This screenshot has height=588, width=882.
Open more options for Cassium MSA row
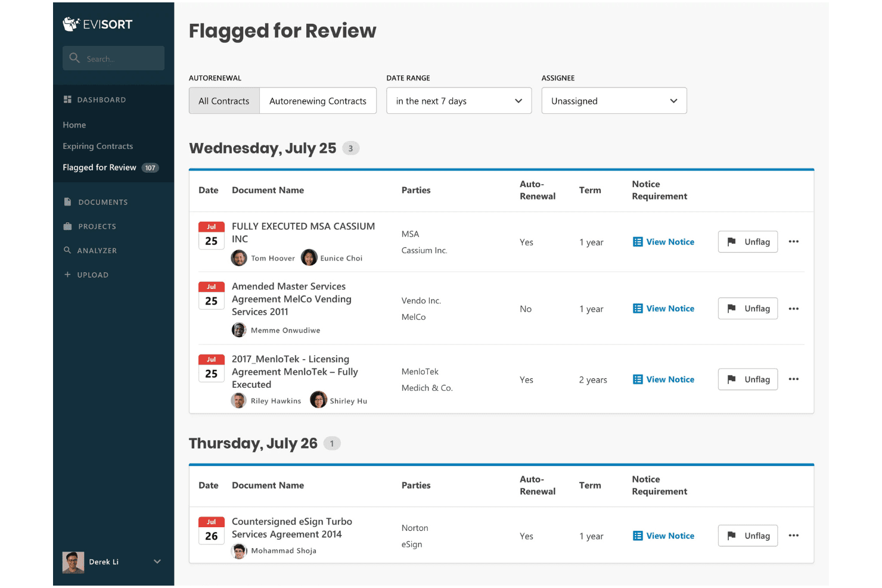click(x=794, y=241)
